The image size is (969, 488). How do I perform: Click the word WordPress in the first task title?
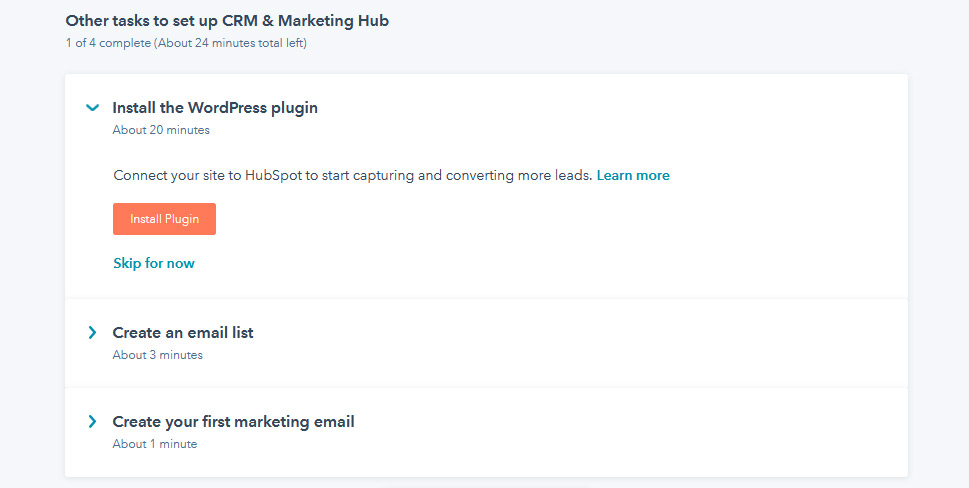(x=227, y=108)
